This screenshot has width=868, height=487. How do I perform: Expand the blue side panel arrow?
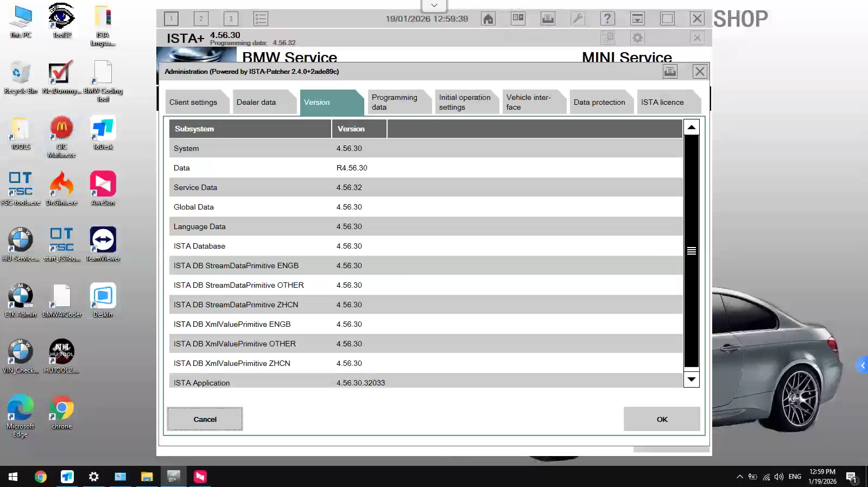coord(862,365)
